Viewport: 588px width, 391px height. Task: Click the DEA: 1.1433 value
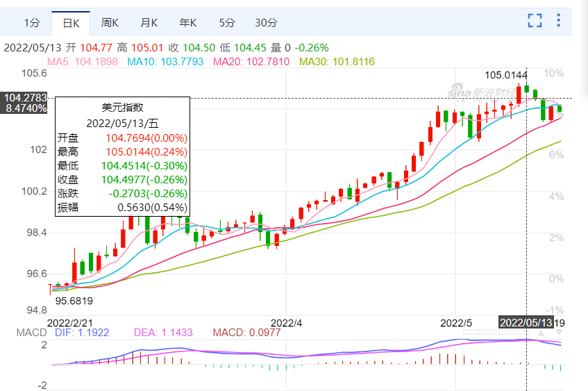tap(163, 333)
